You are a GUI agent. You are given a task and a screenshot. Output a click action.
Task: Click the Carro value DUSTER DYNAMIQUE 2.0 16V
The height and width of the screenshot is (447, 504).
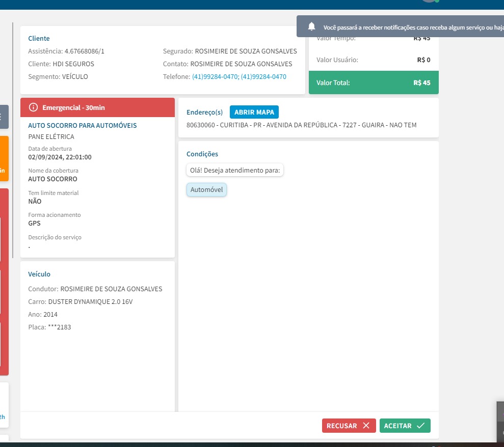point(90,302)
